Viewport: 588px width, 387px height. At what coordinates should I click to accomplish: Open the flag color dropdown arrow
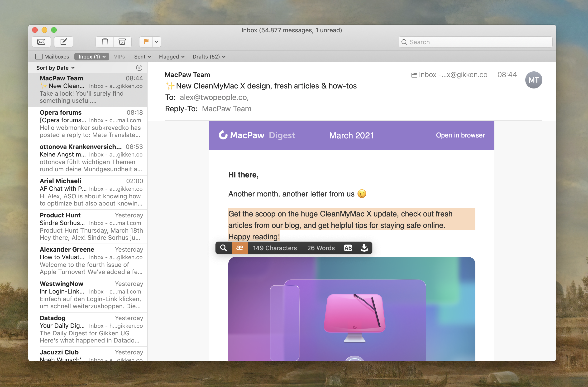click(157, 42)
